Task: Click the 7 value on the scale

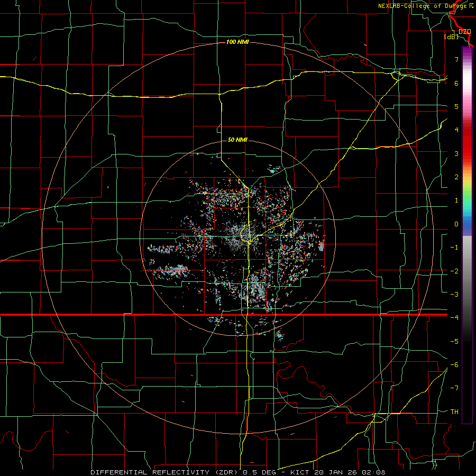Action: pos(456,59)
